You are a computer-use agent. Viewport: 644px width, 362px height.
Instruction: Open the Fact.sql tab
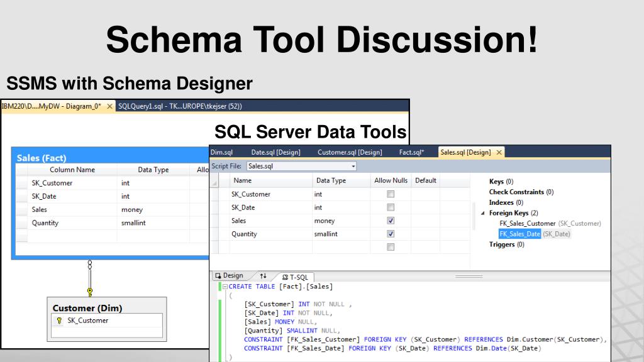411,152
